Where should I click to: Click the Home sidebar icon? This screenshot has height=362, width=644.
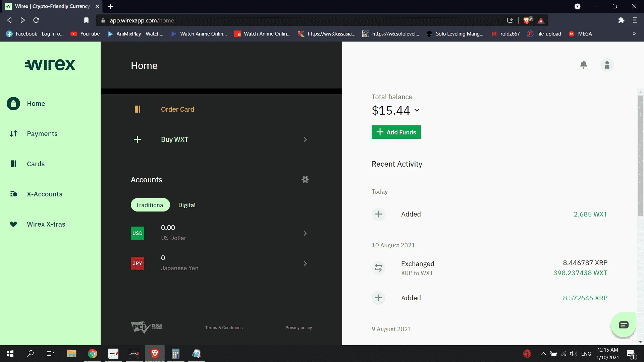pyautogui.click(x=13, y=104)
